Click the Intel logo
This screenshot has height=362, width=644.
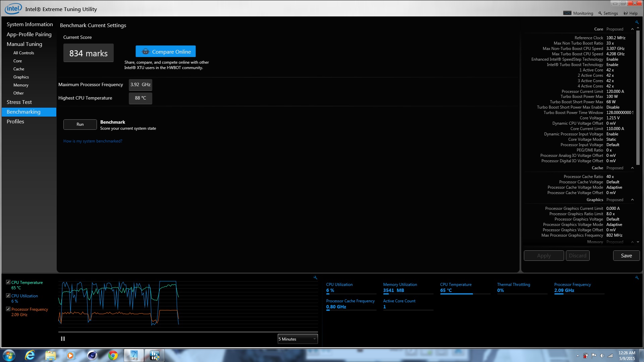point(13,8)
